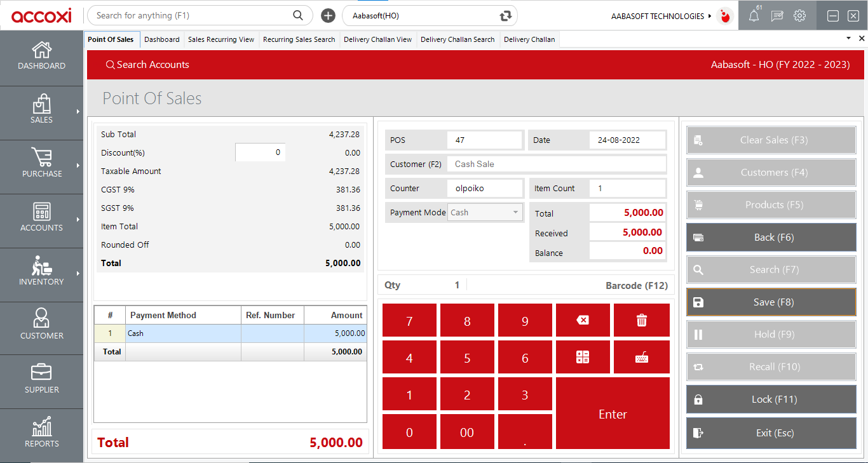868x463 pixels.
Task: Select the Point Of Sales tab
Action: pos(111,39)
